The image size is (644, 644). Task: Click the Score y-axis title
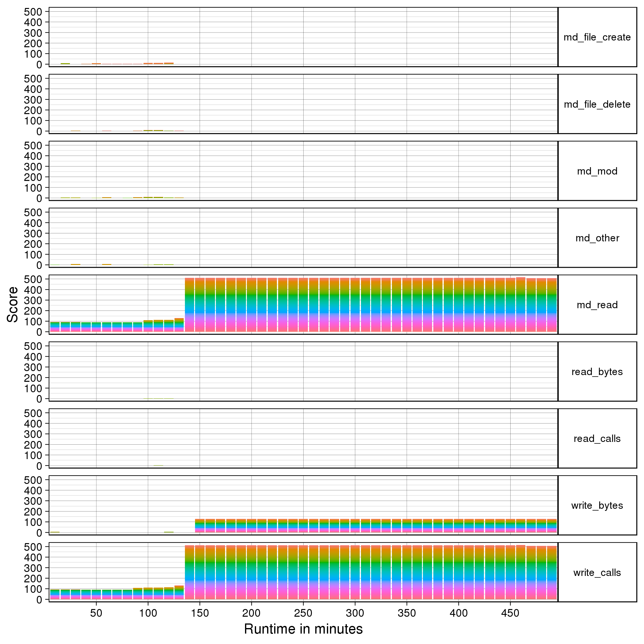point(13,304)
